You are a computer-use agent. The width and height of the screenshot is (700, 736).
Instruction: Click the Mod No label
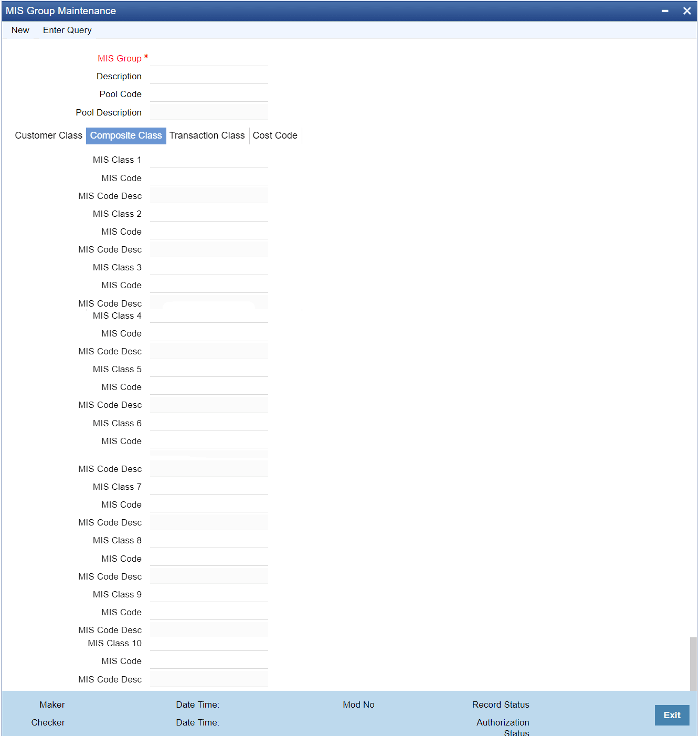click(358, 705)
